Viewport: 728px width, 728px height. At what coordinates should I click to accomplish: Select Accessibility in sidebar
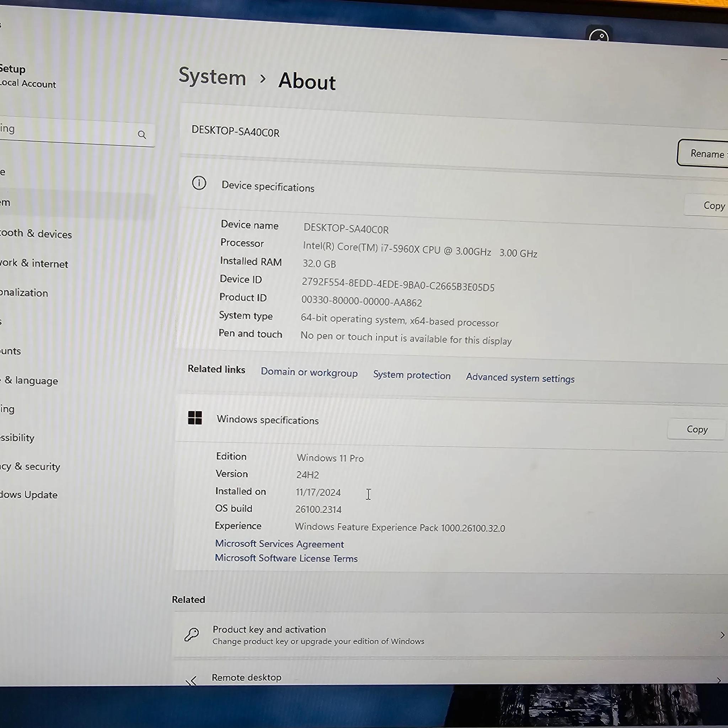coord(17,438)
